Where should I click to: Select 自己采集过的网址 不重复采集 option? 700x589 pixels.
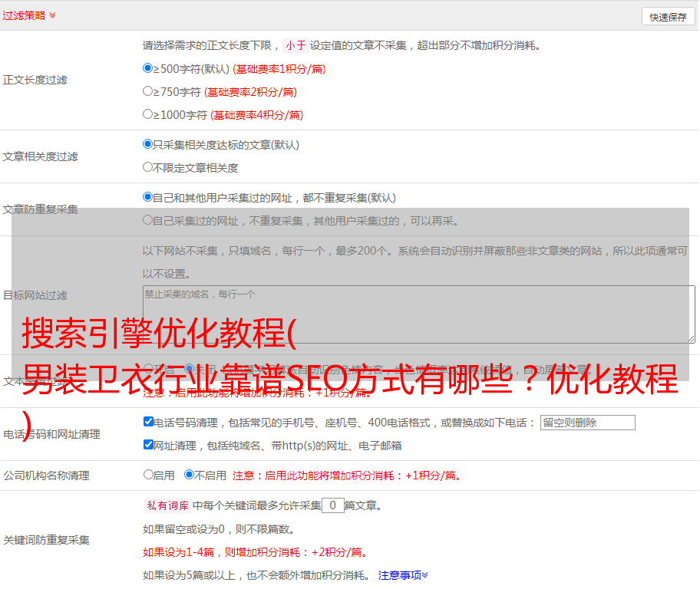(x=147, y=220)
